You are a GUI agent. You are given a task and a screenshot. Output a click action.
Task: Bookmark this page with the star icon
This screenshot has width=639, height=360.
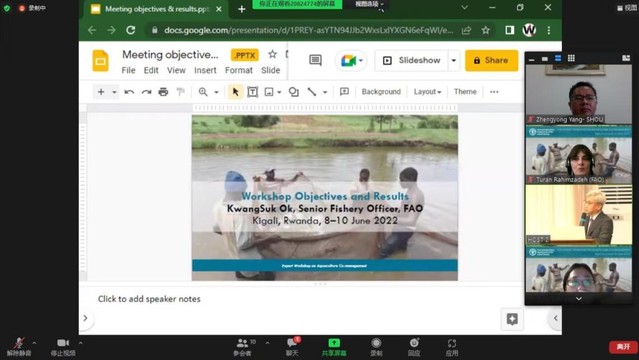coord(485,30)
